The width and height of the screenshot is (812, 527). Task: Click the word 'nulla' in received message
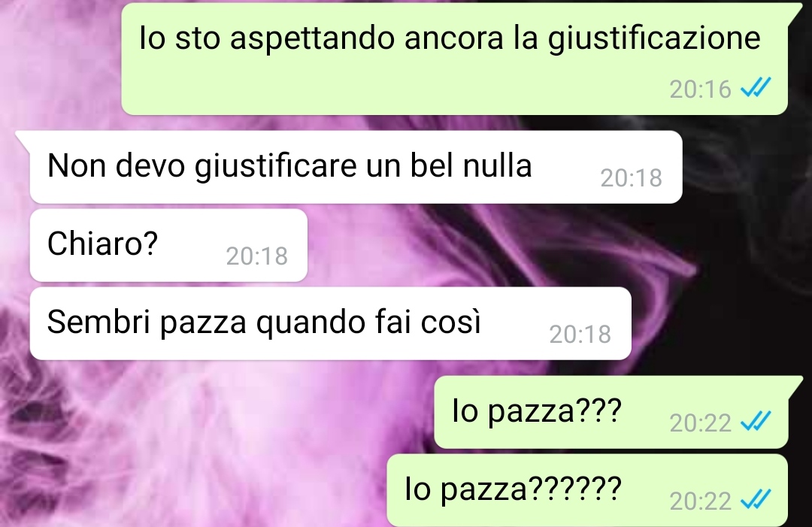pyautogui.click(x=497, y=165)
